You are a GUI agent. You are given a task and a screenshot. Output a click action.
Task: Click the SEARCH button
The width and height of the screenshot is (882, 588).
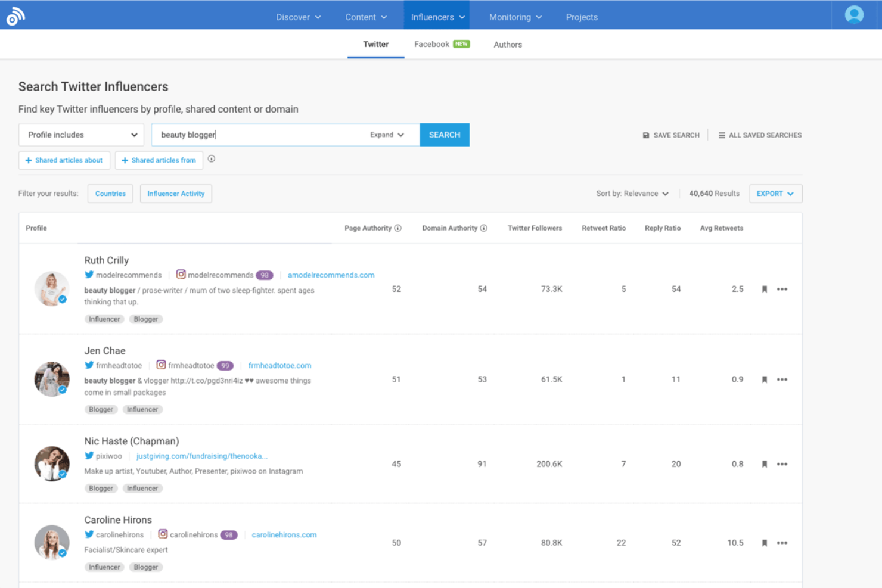tap(444, 134)
